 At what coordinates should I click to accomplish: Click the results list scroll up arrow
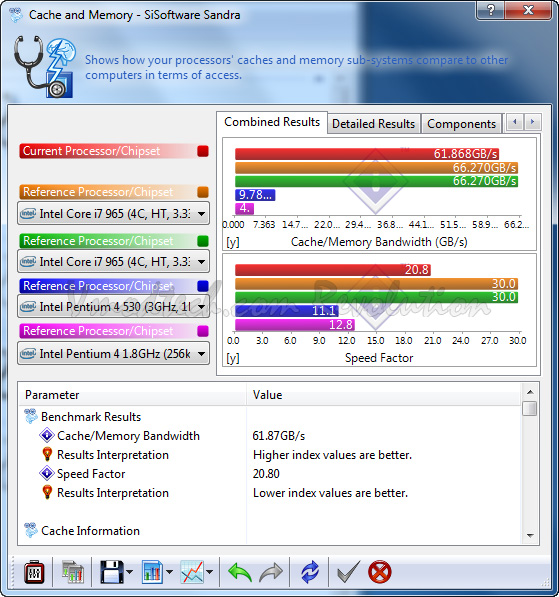530,392
